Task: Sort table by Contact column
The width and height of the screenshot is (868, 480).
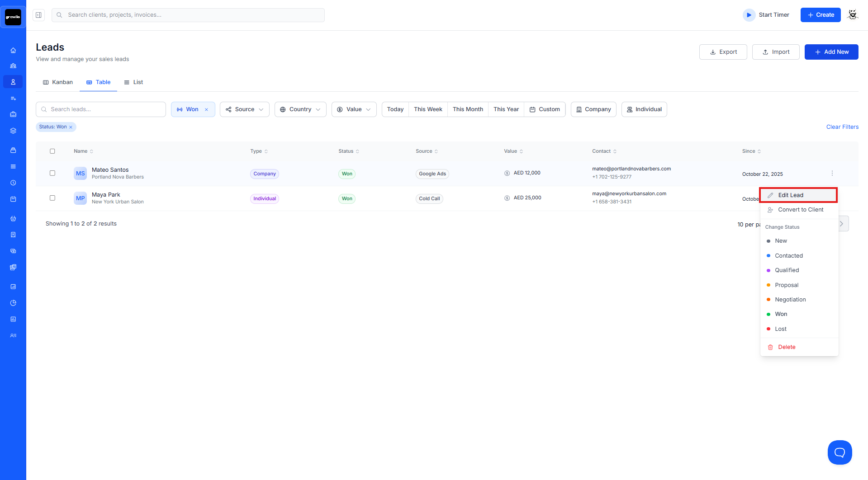Action: [x=605, y=151]
